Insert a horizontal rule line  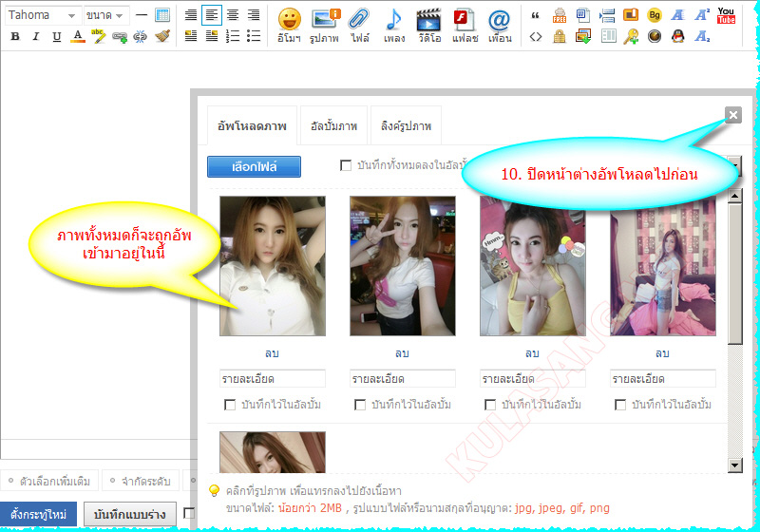click(x=141, y=15)
